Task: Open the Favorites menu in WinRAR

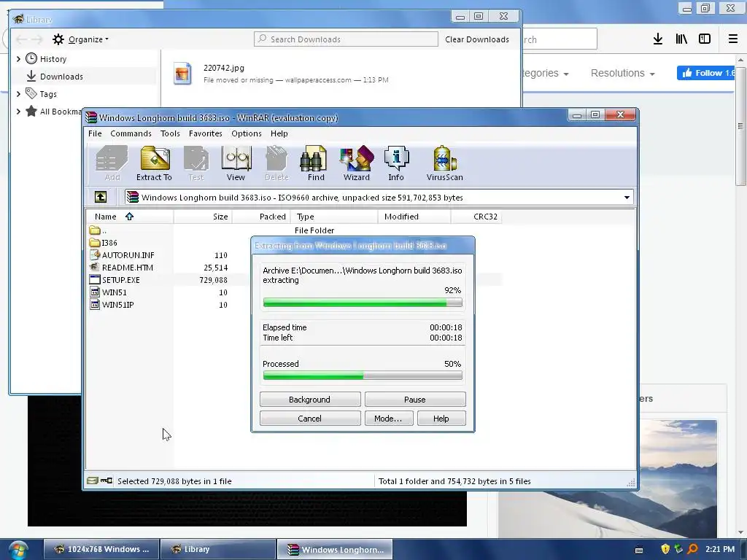Action: 205,133
